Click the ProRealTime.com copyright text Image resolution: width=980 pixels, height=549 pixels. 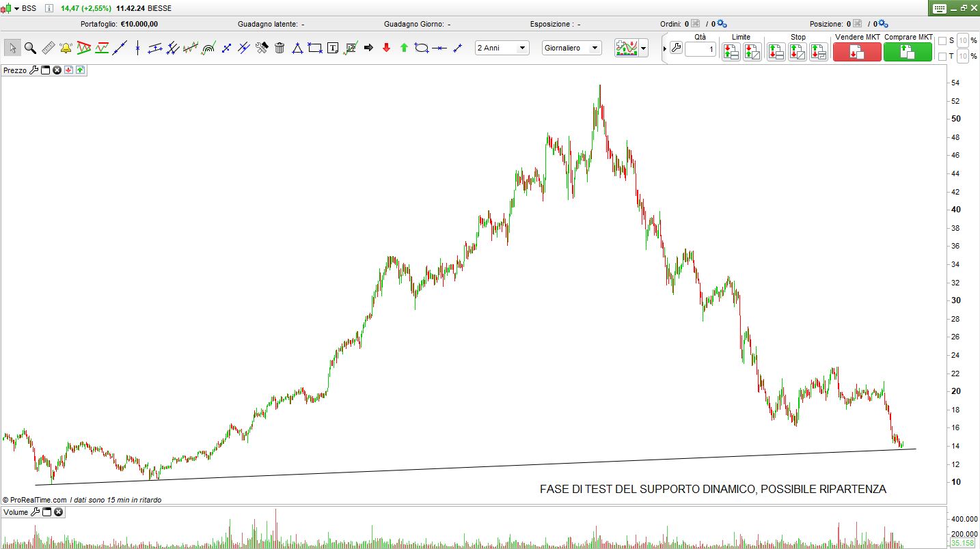coord(34,500)
